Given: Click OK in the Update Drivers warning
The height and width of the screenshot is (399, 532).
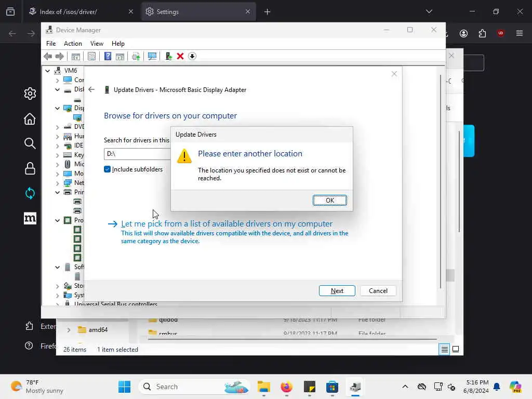Looking at the screenshot, I should pyautogui.click(x=330, y=201).
